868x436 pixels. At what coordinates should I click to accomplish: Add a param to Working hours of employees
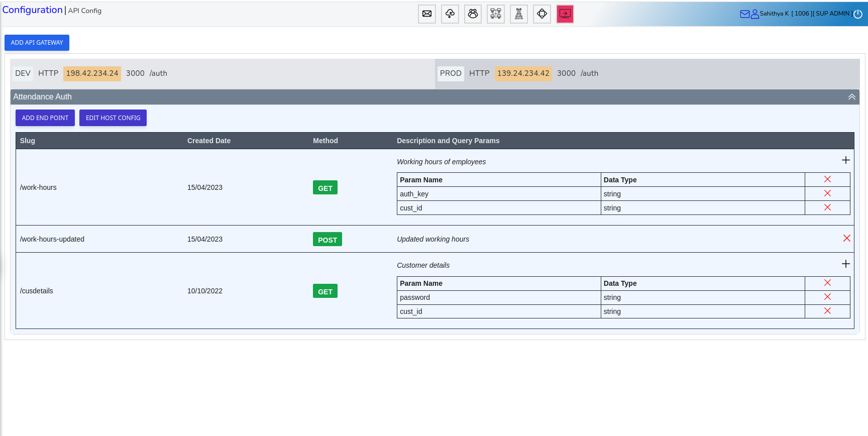(x=846, y=160)
